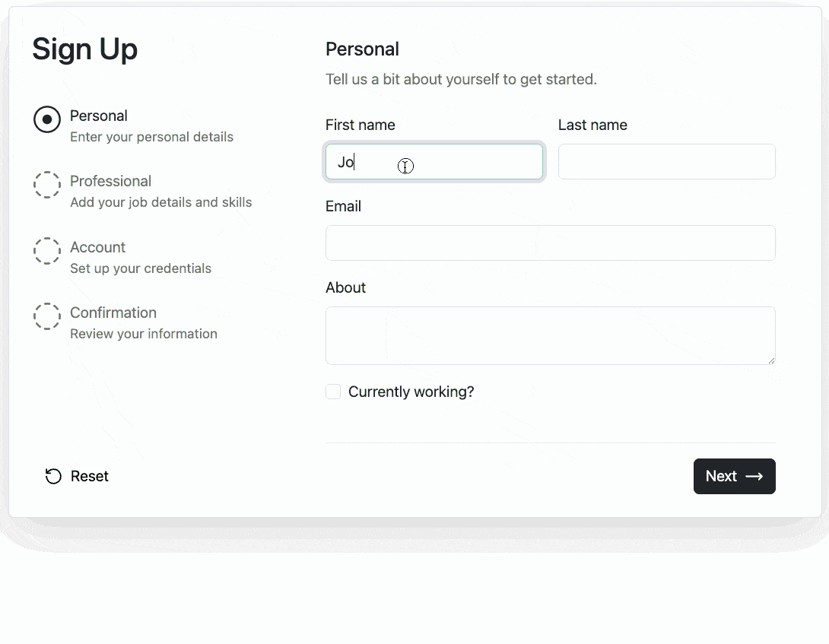Select the filled Personal step indicator circle
Screen dimensions: 829x644
coord(47,119)
